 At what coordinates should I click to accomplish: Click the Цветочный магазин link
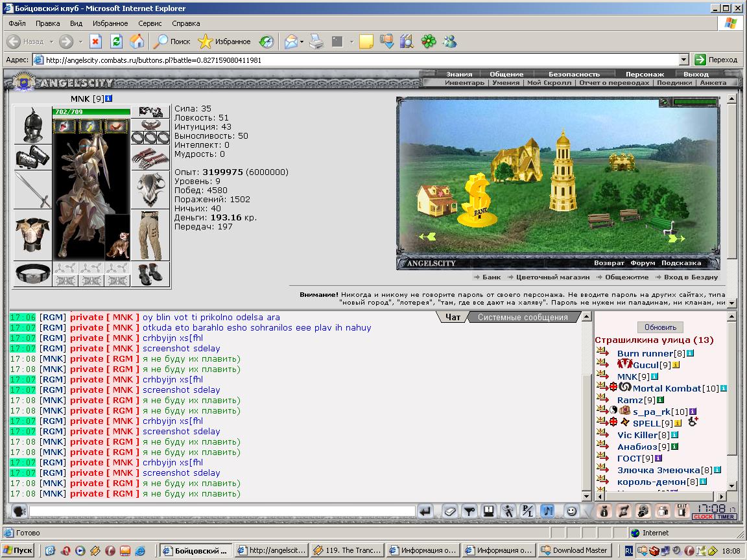tap(552, 277)
